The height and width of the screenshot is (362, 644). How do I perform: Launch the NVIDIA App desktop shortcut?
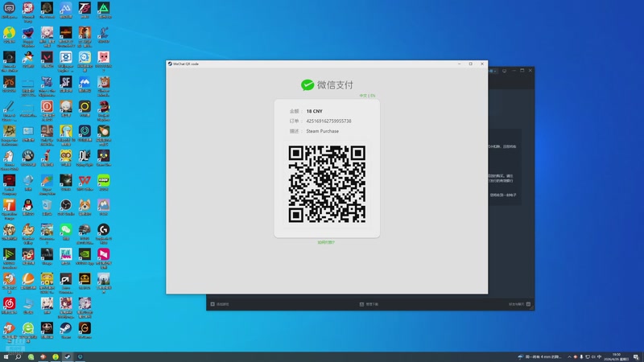pos(85,254)
